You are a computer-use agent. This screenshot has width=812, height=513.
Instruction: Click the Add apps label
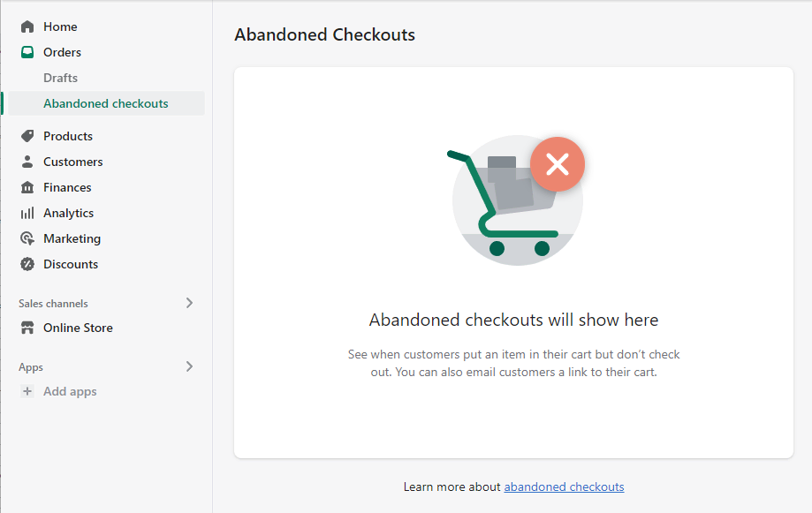coord(70,391)
